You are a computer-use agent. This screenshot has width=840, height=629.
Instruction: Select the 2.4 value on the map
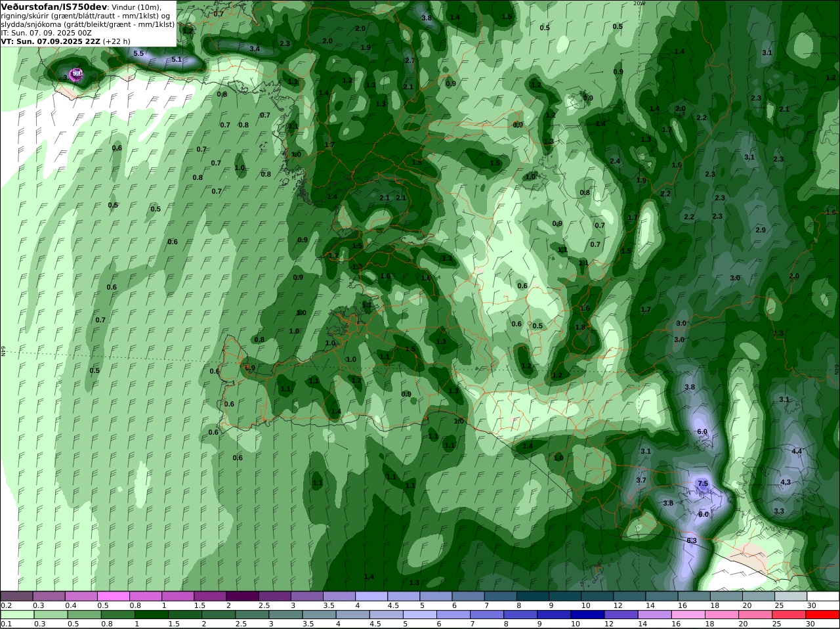pos(615,161)
